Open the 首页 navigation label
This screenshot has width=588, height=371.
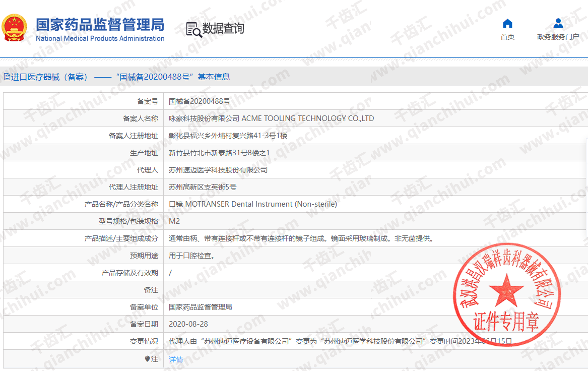(507, 37)
